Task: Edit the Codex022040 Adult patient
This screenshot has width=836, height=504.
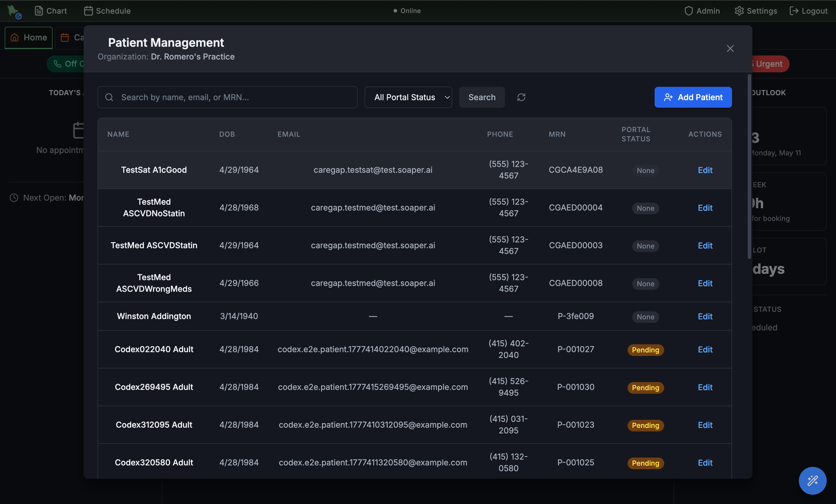Action: tap(705, 350)
